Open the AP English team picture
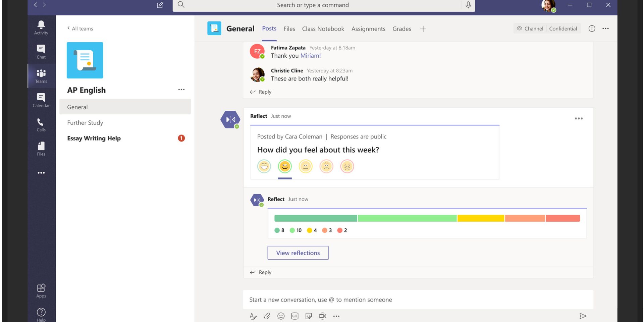Viewport: 644px width, 322px height. [85, 60]
